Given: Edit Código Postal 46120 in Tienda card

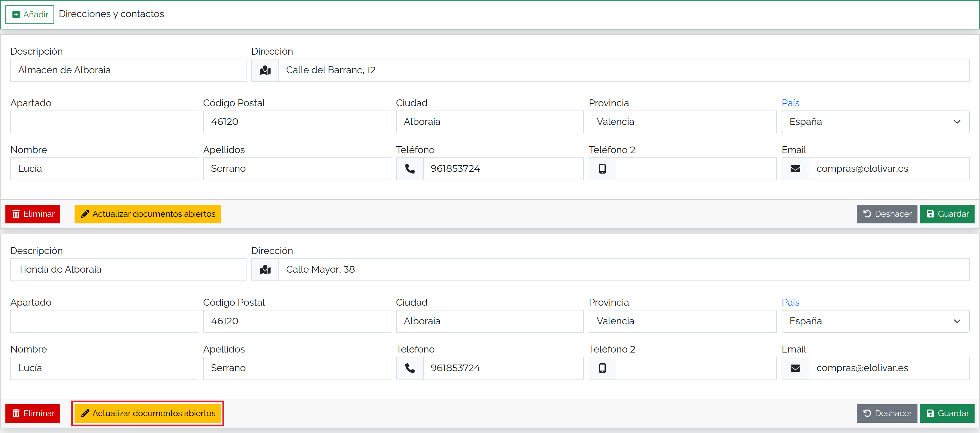Looking at the screenshot, I should (x=297, y=321).
